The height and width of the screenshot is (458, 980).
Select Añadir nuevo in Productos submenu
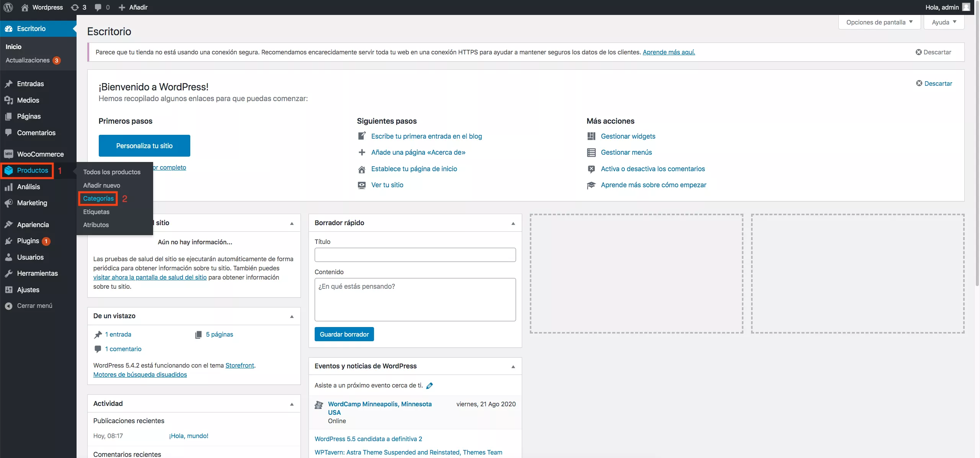pos(101,185)
